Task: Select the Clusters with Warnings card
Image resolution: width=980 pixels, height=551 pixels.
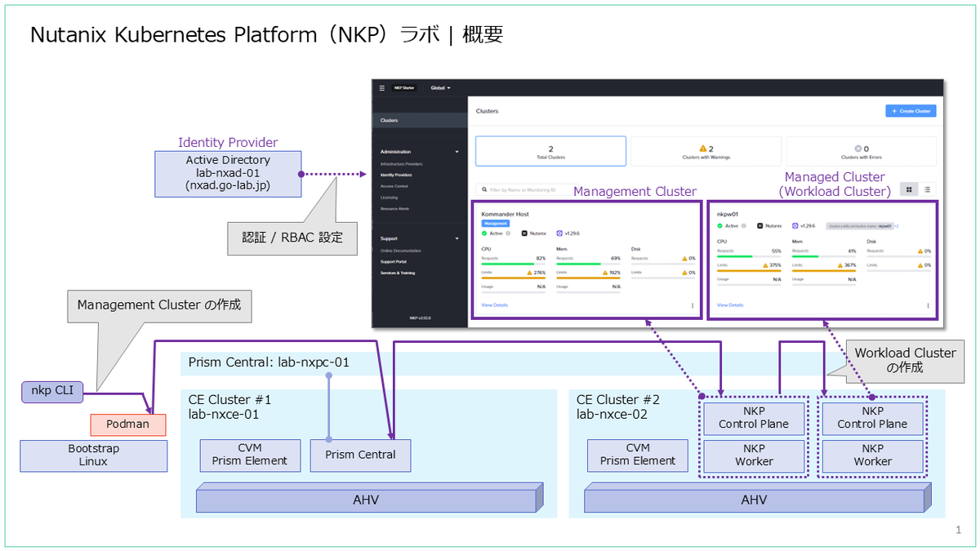Action: pos(706,151)
